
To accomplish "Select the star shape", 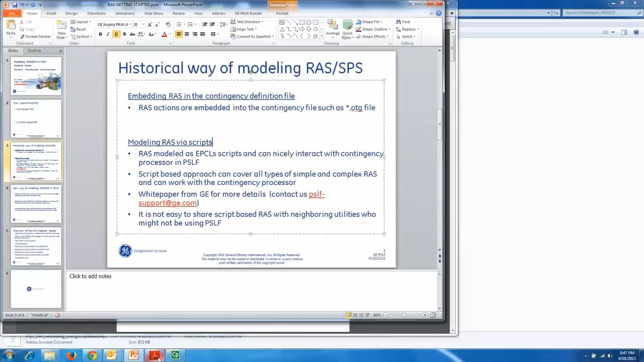I will click(x=315, y=36).
